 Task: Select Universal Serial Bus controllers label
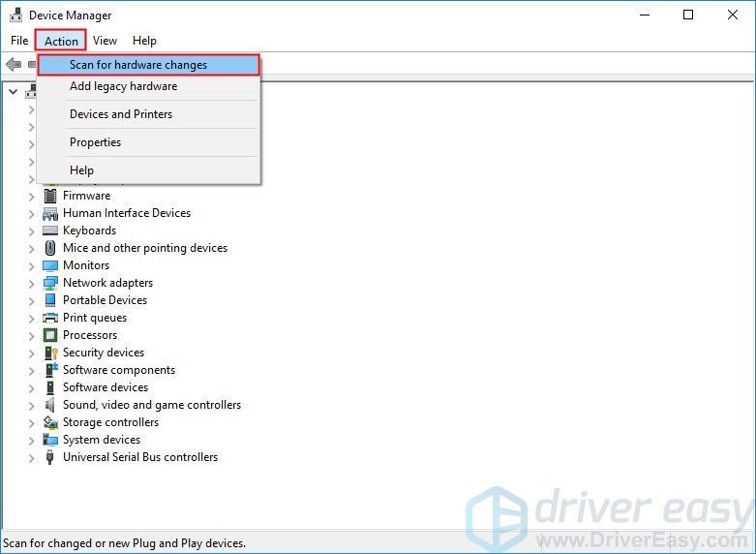pyautogui.click(x=140, y=457)
